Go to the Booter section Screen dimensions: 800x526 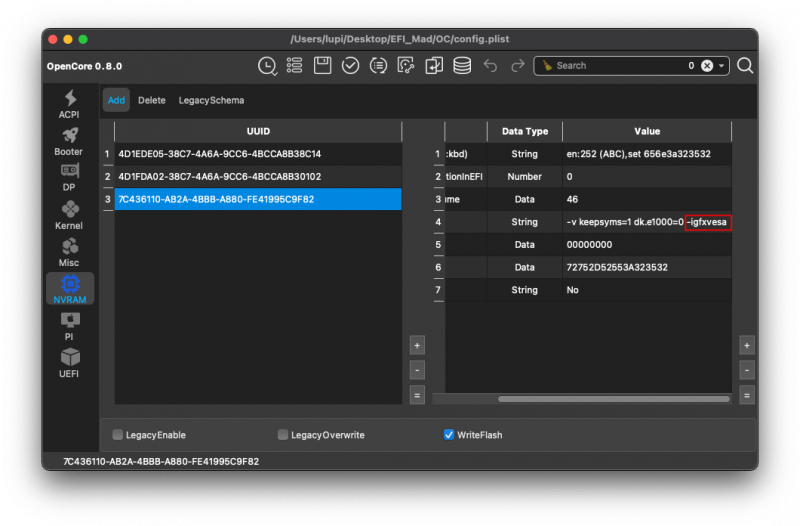coord(69,141)
